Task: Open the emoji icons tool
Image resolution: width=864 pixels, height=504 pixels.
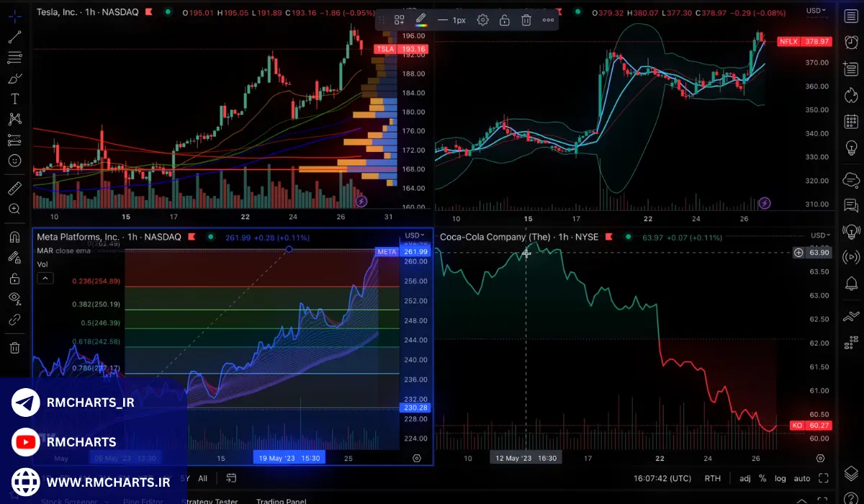Action: tap(14, 161)
